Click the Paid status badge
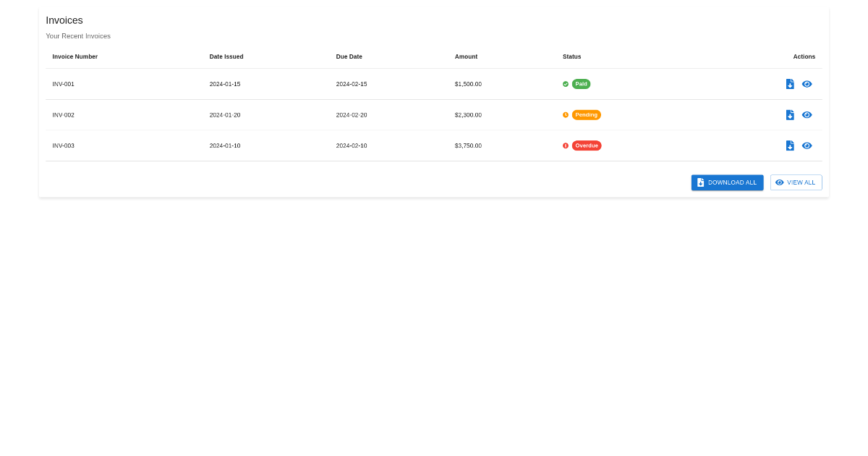The height and width of the screenshot is (456, 868). point(581,84)
